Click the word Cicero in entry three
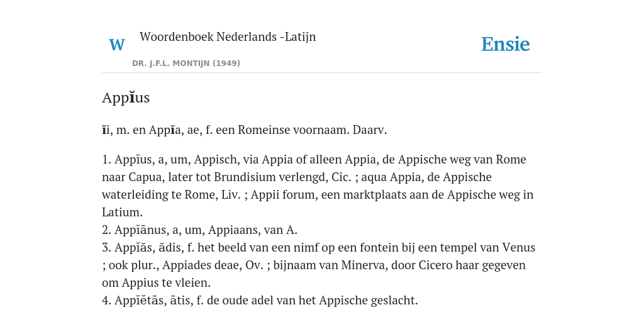 tap(435, 265)
